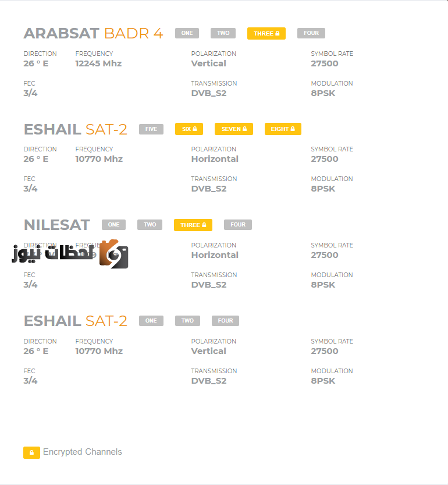448x485 pixels.
Task: Click ONE tab on the bottom Eshail Sat-2
Action: point(151,321)
